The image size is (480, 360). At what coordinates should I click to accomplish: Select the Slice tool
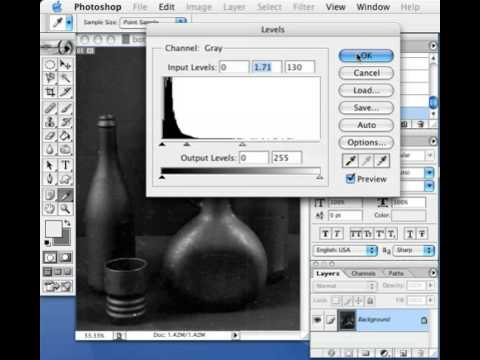click(65, 92)
